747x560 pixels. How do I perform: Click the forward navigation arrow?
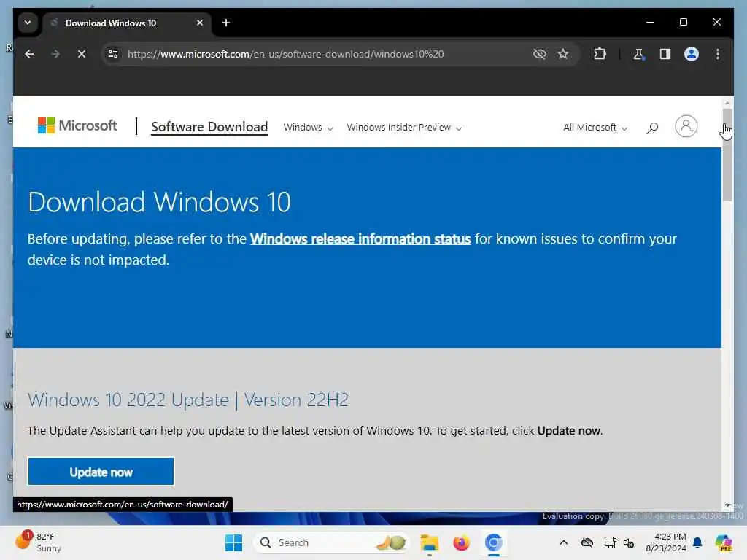click(x=55, y=54)
